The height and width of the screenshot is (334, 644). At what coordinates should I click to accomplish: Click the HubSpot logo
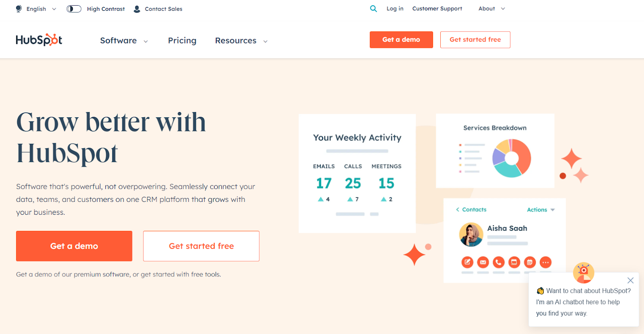(39, 40)
